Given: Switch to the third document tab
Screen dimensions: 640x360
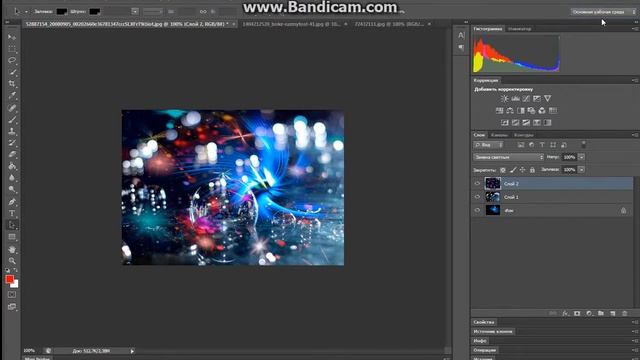Looking at the screenshot, I should (x=389, y=24).
